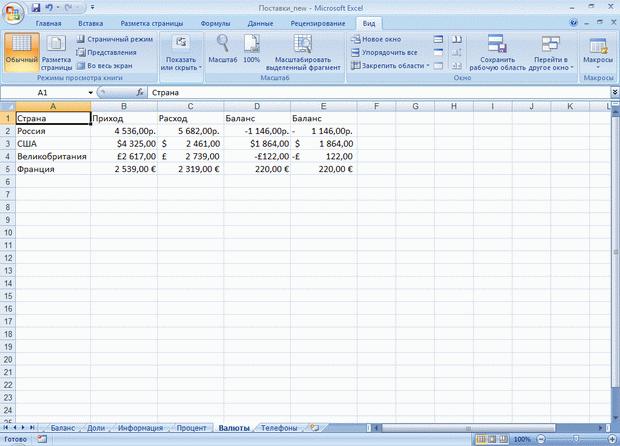This screenshot has height=446, width=620.
Task: Click Масштабировать выделенный фрагмент
Action: click(x=303, y=53)
